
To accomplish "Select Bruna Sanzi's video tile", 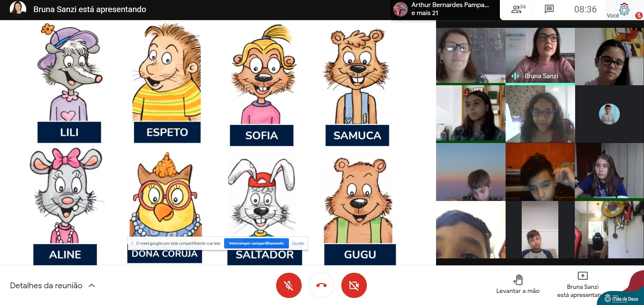I will 540,56.
